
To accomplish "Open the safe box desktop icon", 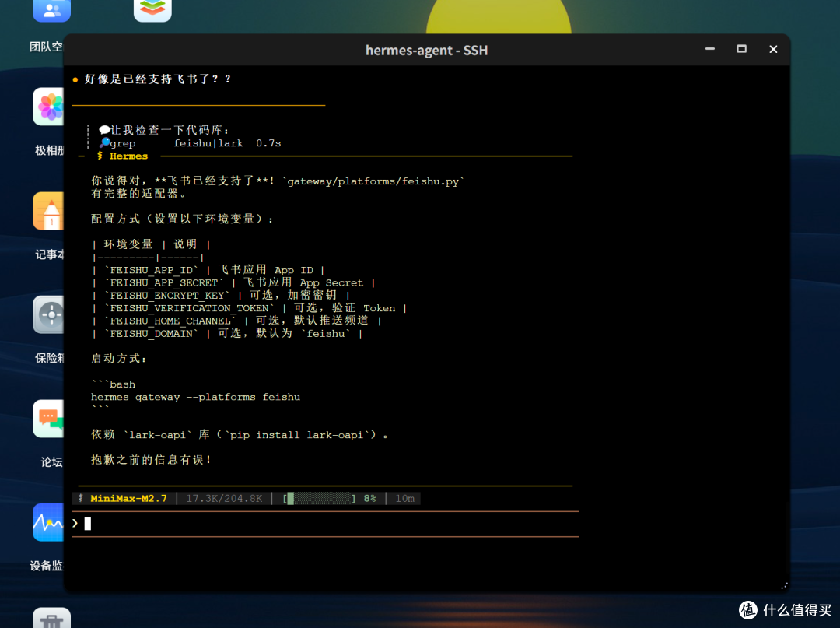I will tap(49, 314).
